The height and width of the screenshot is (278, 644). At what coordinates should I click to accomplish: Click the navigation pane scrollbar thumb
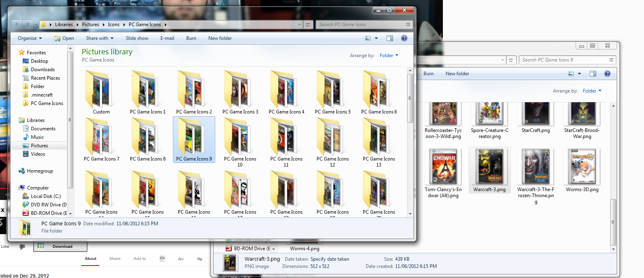(70, 119)
